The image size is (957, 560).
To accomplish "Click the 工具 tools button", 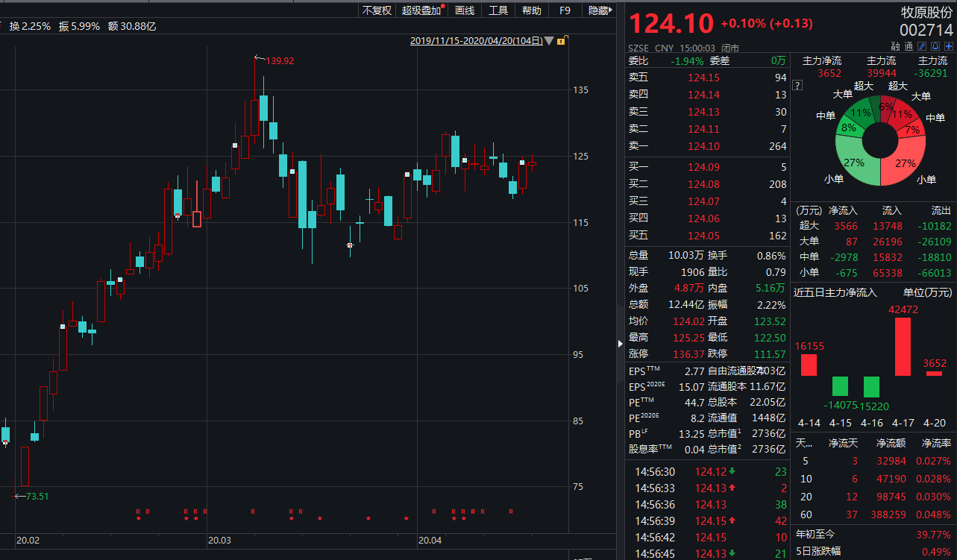I will tap(498, 10).
